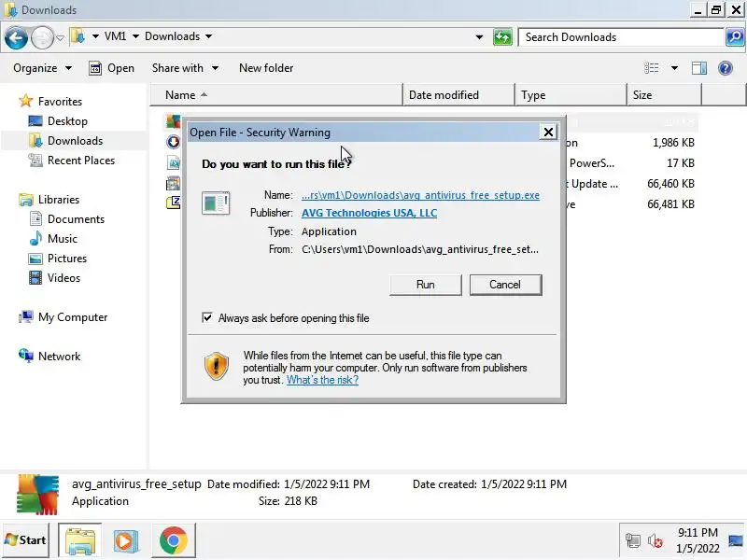Toggle the preview pane icon
Viewport: 747px width, 560px height.
698,68
